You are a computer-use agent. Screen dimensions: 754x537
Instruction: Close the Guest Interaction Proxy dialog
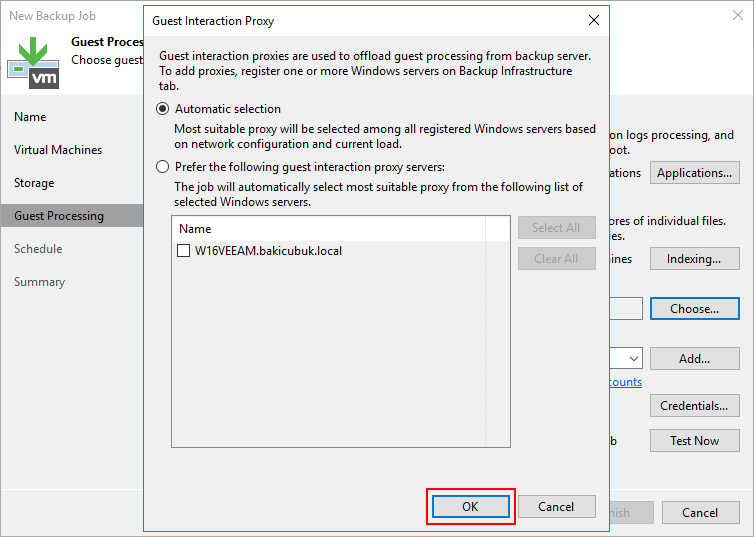(593, 20)
